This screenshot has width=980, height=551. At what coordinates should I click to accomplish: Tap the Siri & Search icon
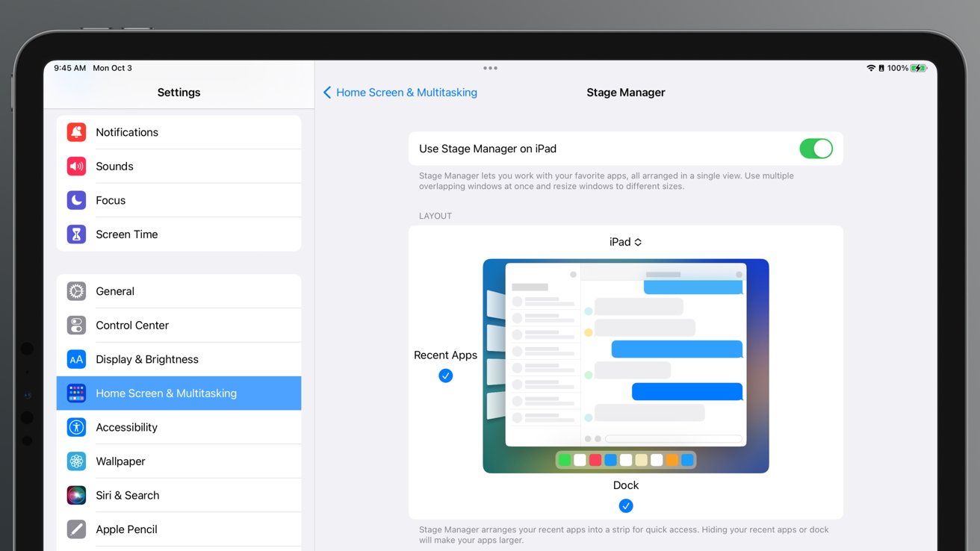tap(76, 495)
